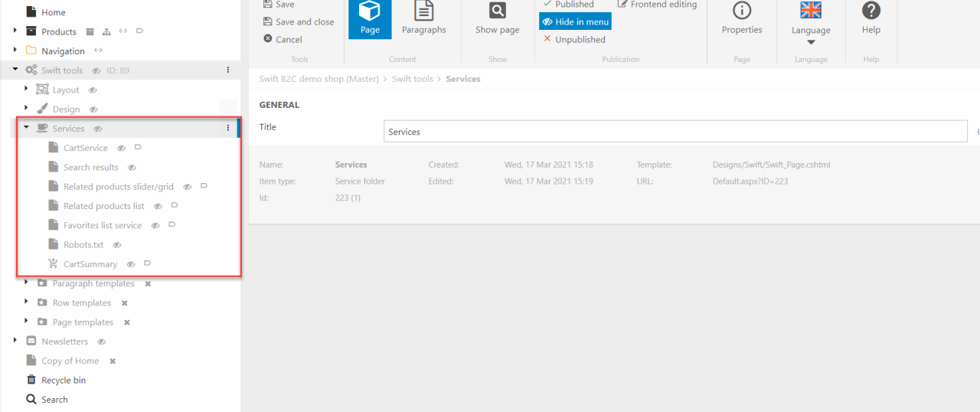Open three-dot menu beside Swift tools
Screen dimensions: 980x412
[x=228, y=70]
